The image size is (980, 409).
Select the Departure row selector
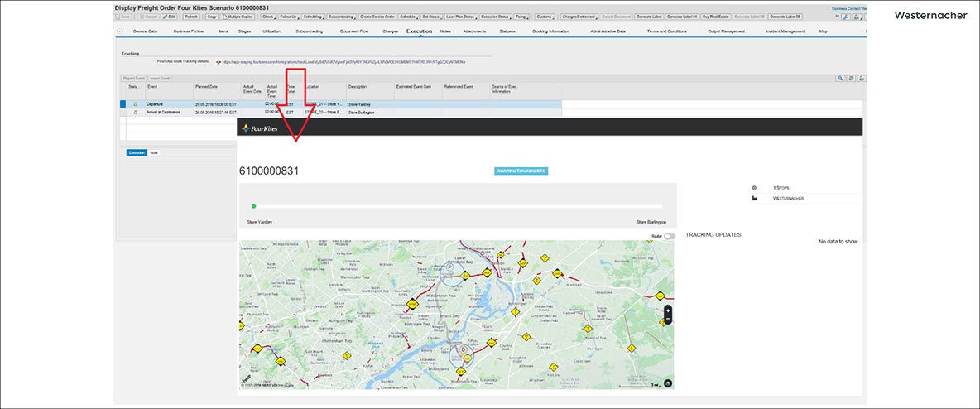122,104
